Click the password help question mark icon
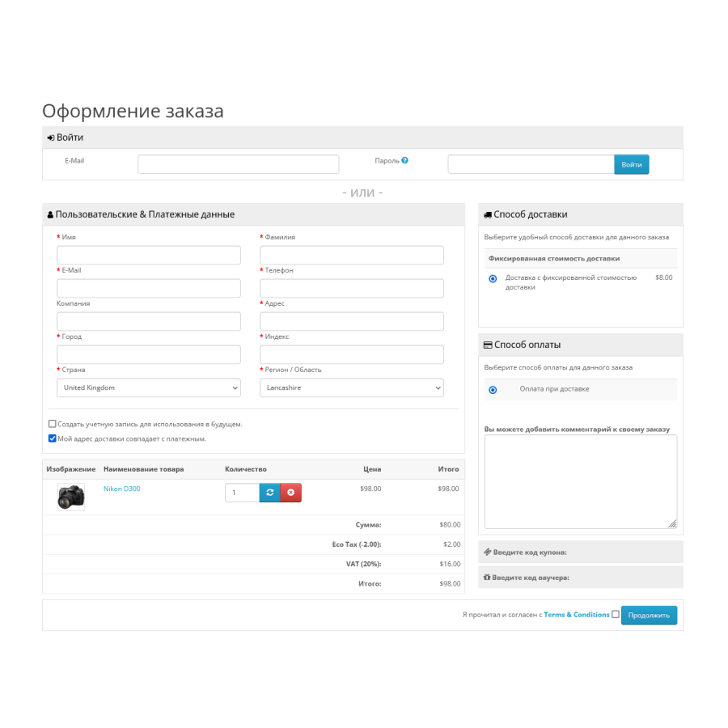728x728 pixels. point(405,160)
